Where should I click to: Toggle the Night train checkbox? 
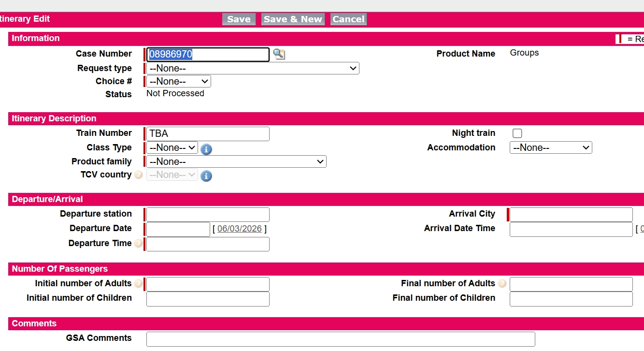(x=517, y=133)
